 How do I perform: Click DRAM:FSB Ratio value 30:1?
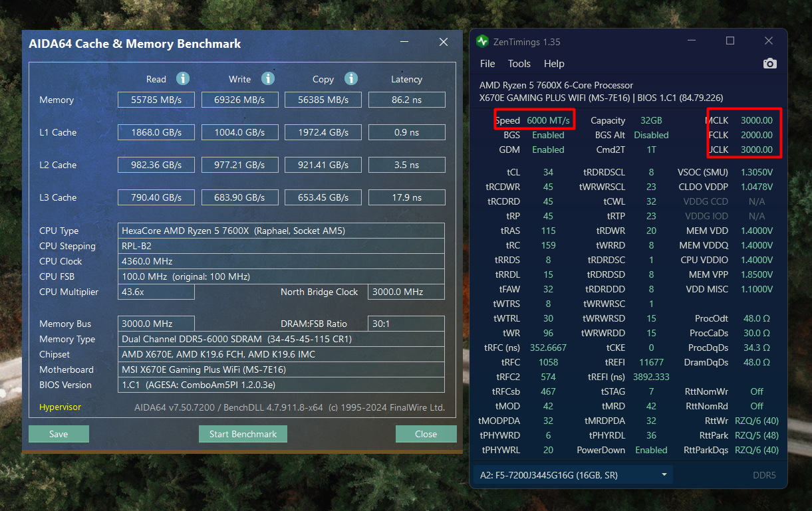[x=406, y=324]
